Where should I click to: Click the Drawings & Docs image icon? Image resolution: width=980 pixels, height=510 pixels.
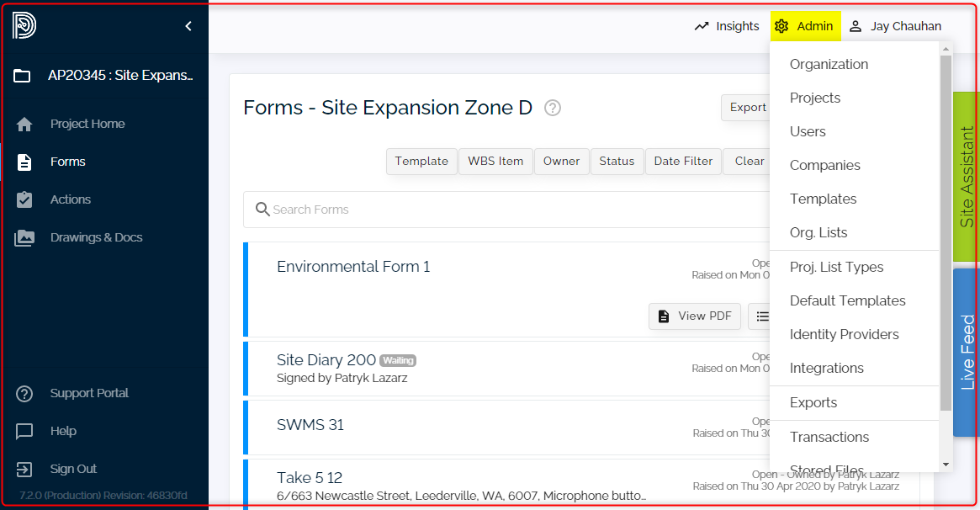(24, 238)
